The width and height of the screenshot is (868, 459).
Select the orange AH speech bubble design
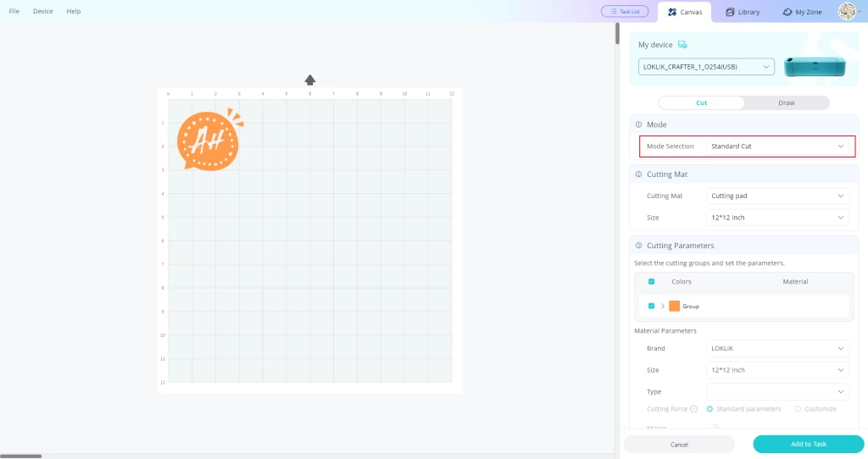click(210, 140)
